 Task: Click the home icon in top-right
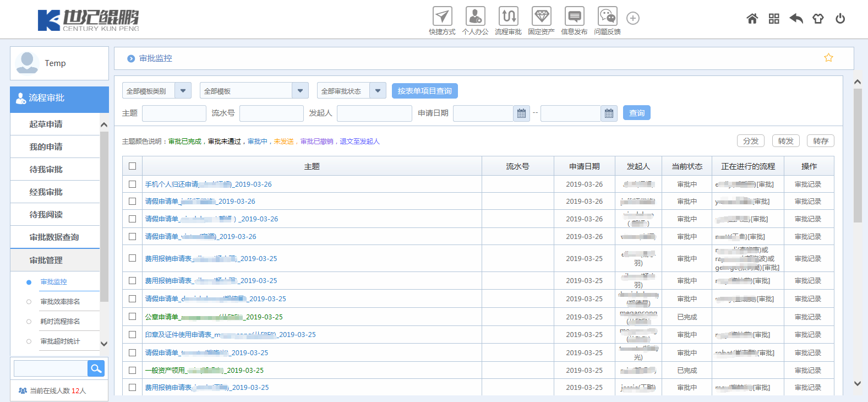[x=752, y=19]
